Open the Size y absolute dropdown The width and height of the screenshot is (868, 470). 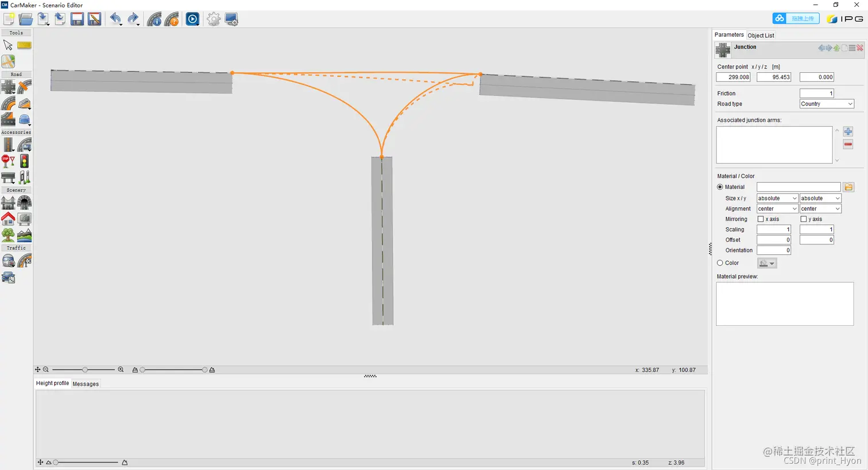coord(820,199)
